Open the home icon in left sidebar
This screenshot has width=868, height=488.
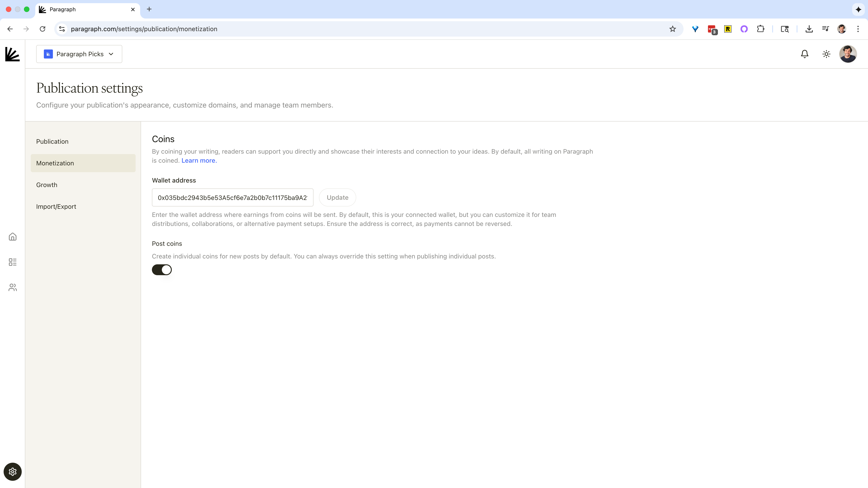click(12, 237)
